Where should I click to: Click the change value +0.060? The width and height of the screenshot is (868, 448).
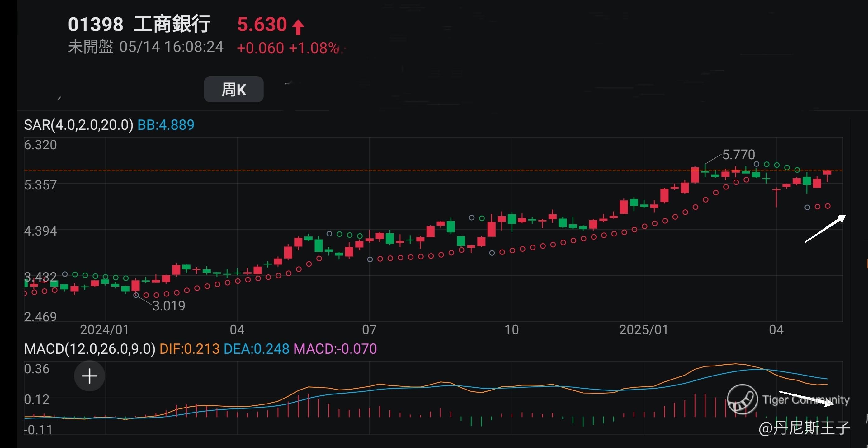point(261,48)
